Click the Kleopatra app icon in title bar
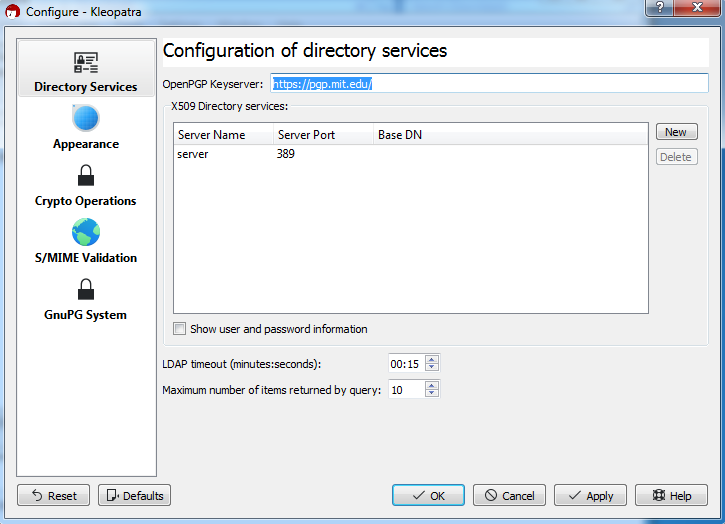This screenshot has height=524, width=725. point(13,12)
